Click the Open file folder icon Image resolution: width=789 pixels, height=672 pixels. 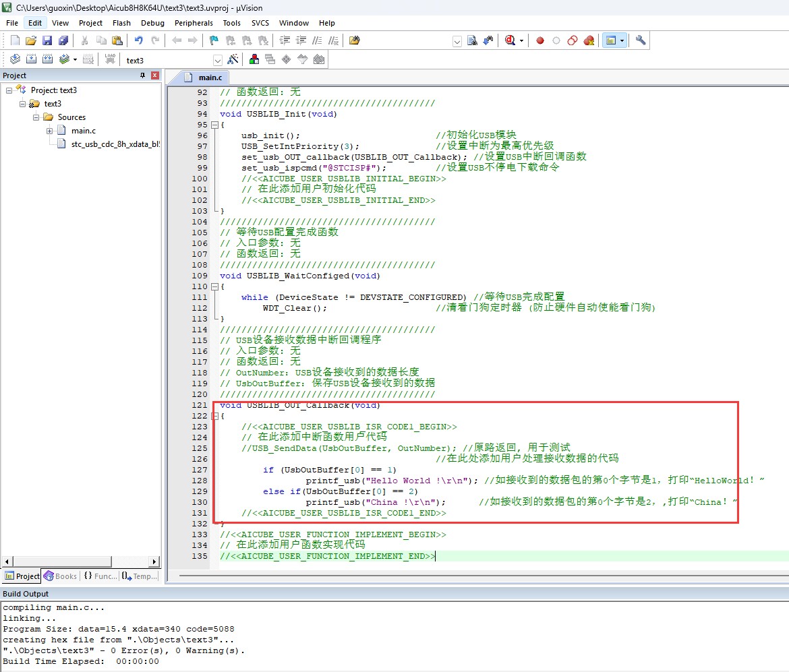point(31,40)
